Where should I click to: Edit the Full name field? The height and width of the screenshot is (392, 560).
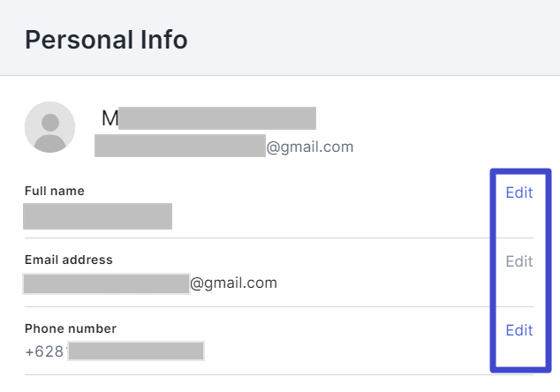coord(518,192)
